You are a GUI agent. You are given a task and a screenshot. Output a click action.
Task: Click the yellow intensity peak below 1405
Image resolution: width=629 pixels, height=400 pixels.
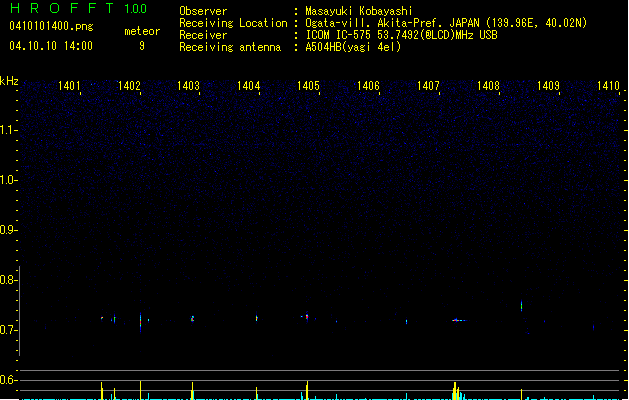[307, 390]
